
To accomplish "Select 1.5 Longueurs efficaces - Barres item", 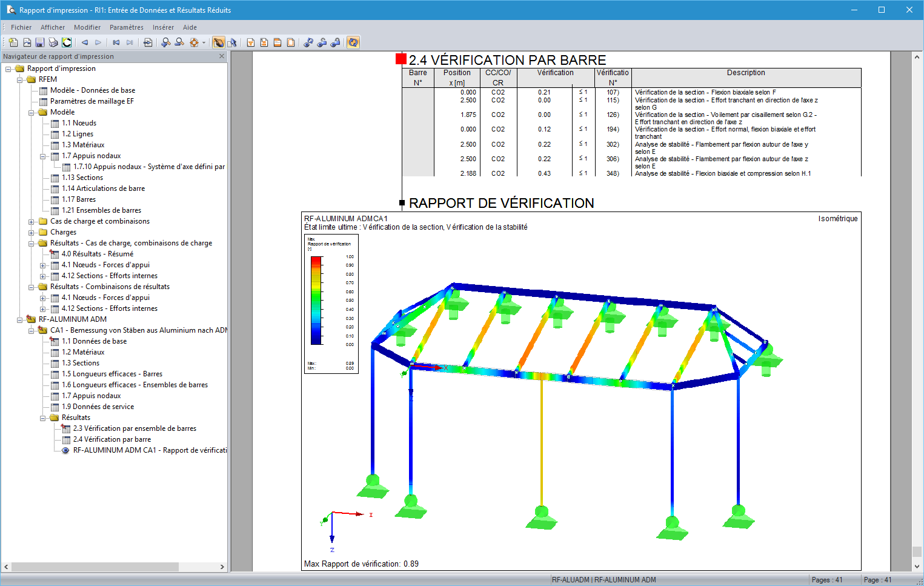I will pos(112,374).
